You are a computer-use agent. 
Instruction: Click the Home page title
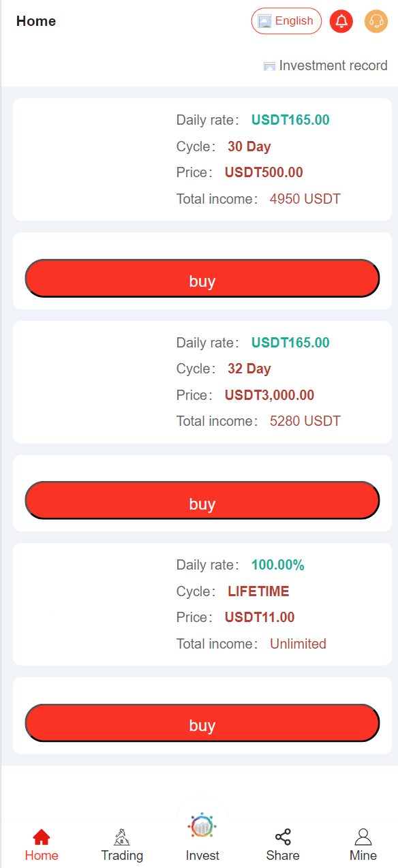36,21
